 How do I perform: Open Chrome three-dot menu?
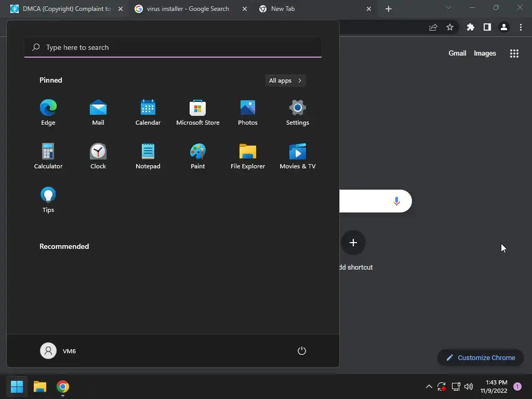[521, 27]
